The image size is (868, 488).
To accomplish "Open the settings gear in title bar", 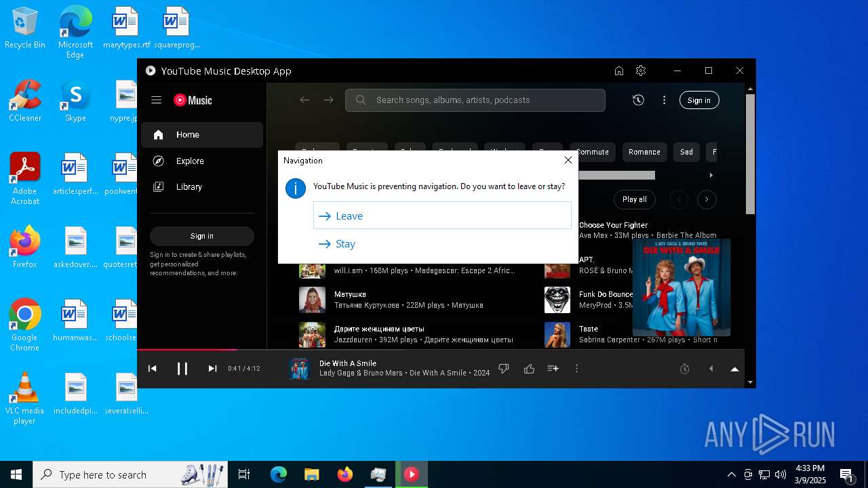I will [x=641, y=70].
